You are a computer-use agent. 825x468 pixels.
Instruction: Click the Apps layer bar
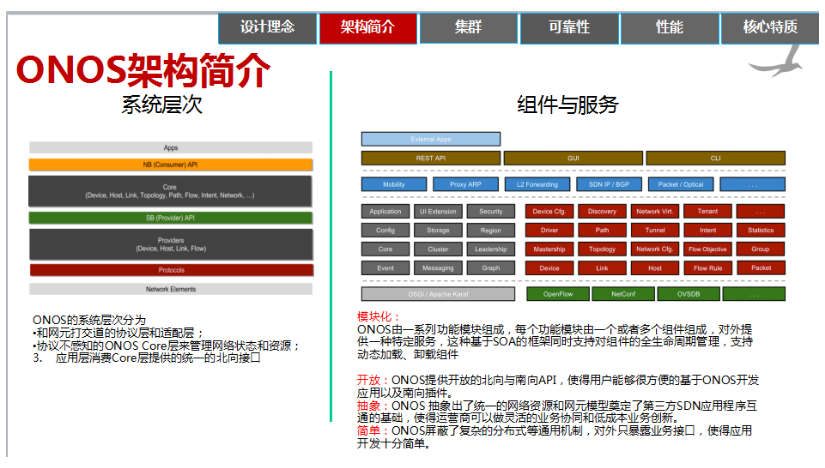pos(171,148)
